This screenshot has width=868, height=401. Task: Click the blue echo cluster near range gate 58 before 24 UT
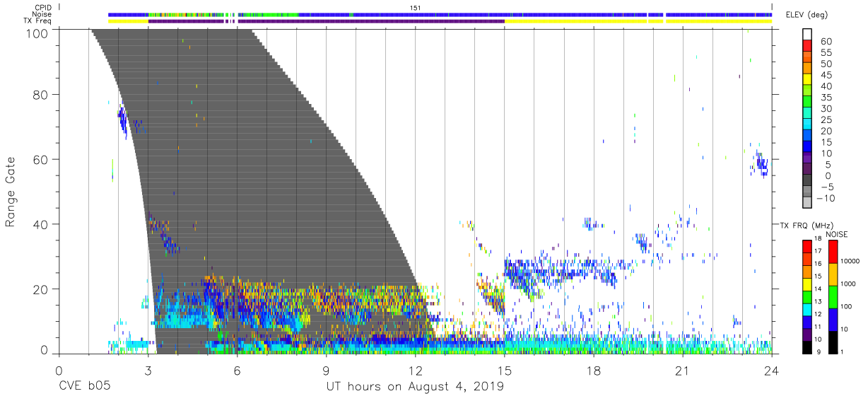[x=761, y=165]
